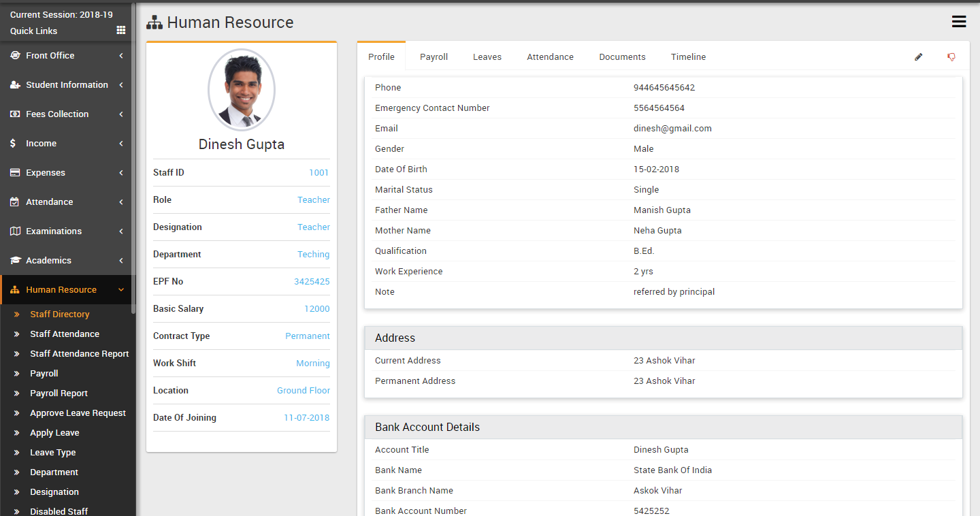
Task: Open the Quick Links grid icon
Action: coord(121,31)
